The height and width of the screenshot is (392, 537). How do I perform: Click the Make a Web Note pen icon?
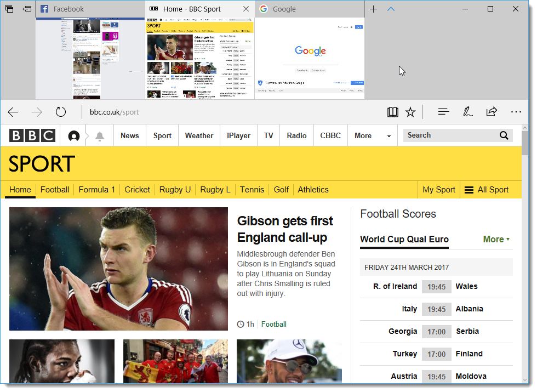(467, 112)
